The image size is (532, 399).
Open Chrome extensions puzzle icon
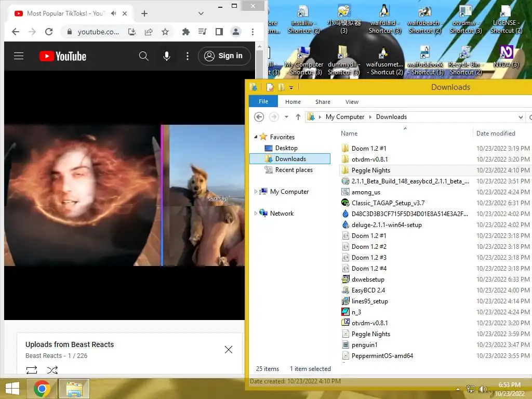[185, 32]
